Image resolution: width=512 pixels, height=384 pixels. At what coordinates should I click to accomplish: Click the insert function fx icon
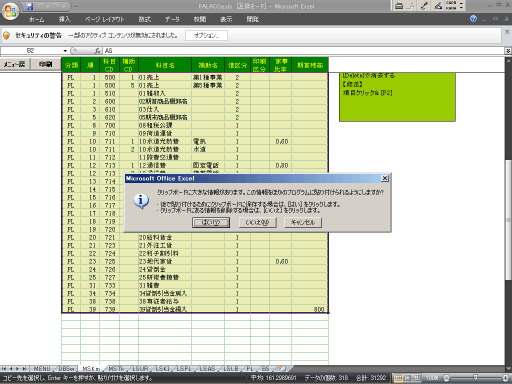point(97,51)
